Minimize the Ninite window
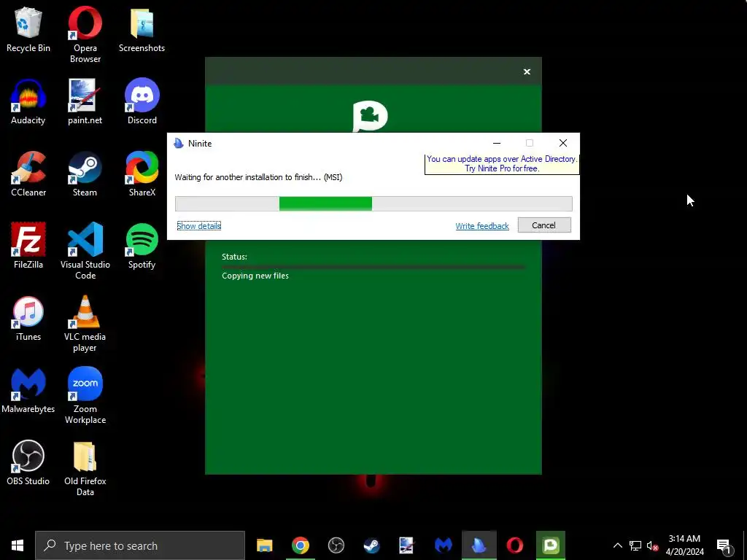The image size is (747, 560). click(x=497, y=143)
